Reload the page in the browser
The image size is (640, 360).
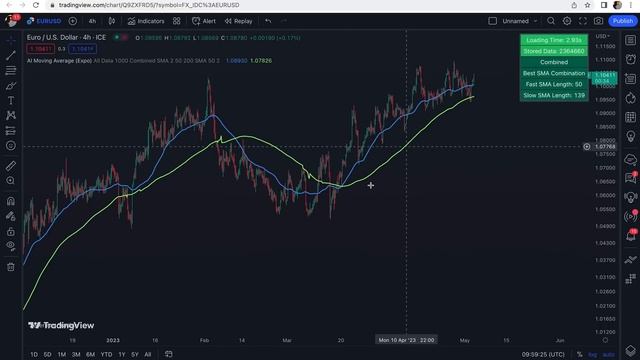click(x=36, y=5)
